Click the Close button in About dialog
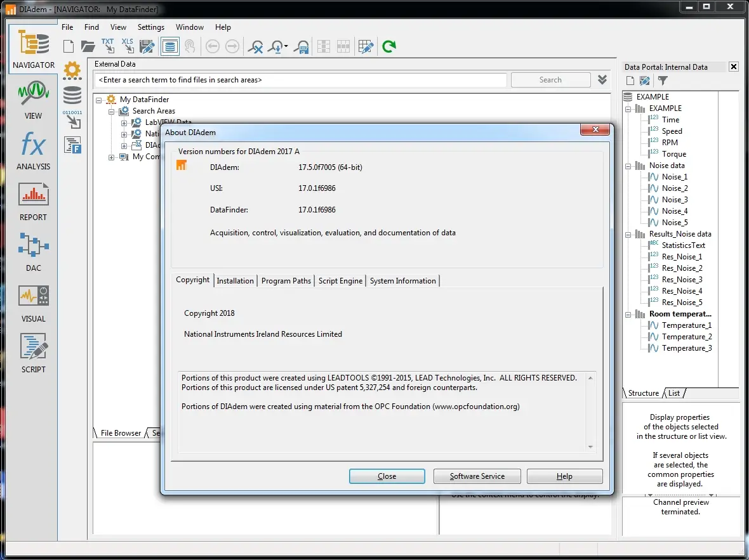Screen dimensions: 749x560 (x=387, y=476)
